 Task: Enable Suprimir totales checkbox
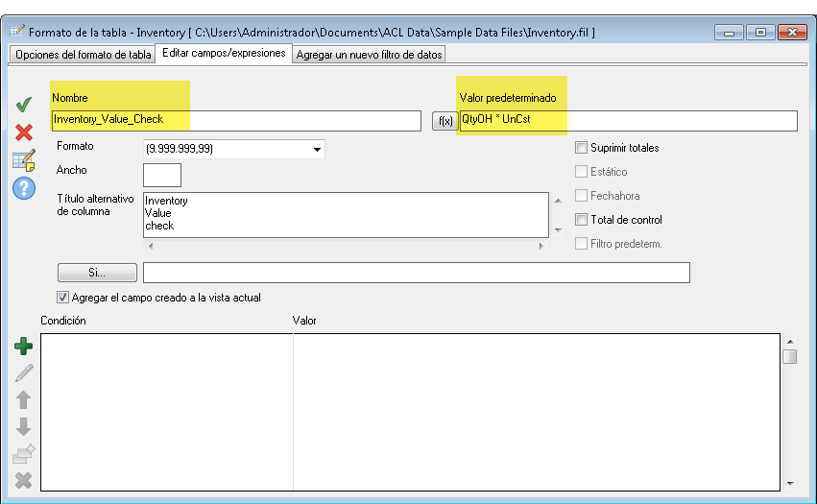coord(581,148)
